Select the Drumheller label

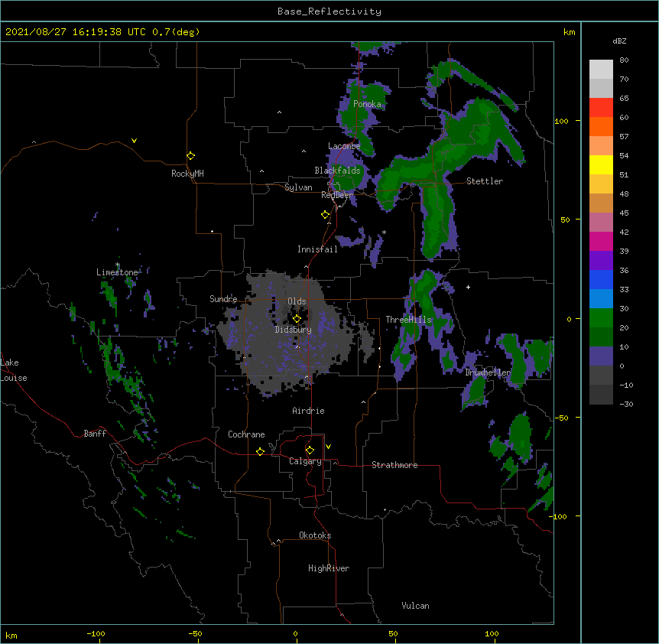488,372
